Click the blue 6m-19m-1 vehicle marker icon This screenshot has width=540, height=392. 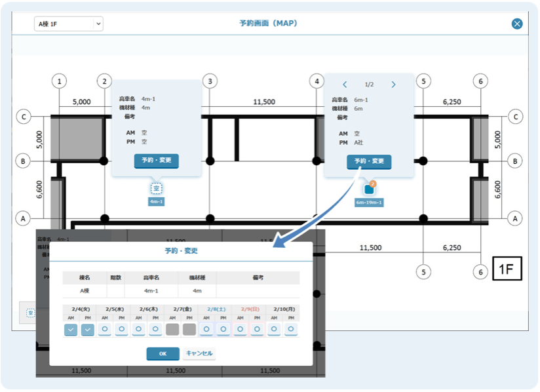(369, 189)
